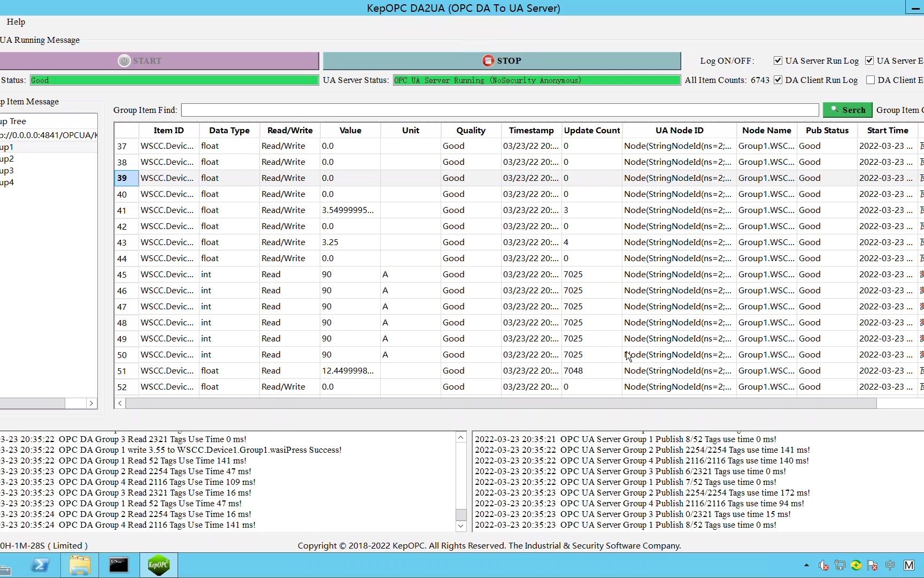Click the Limited runtime status text
Screen dimensions: 924x578
coord(44,546)
